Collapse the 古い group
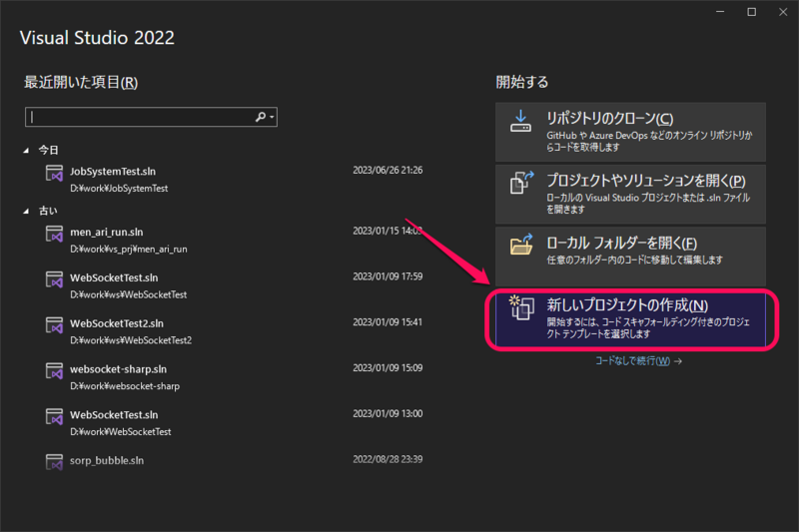Screen dimensions: 799x532 [x=27, y=211]
